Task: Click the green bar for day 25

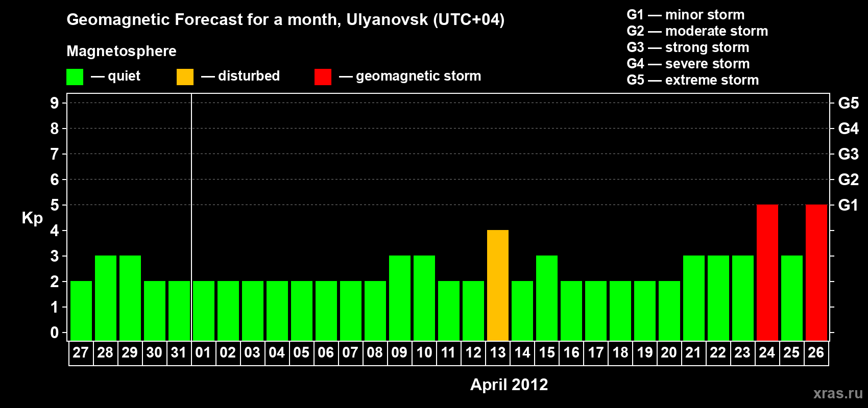Action: 792,298
